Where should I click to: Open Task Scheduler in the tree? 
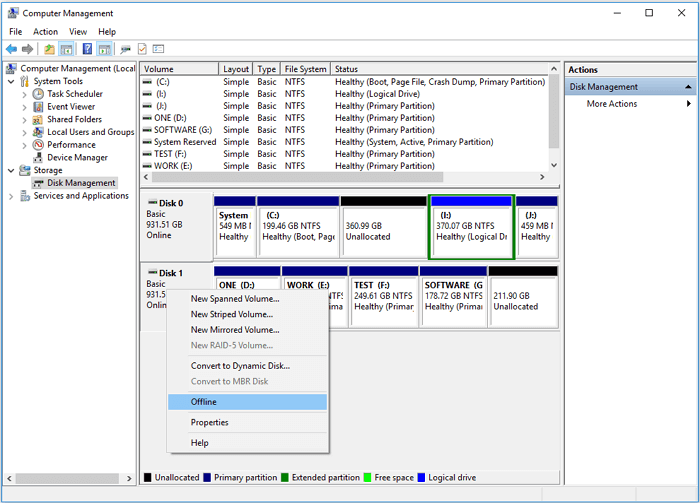pos(74,94)
